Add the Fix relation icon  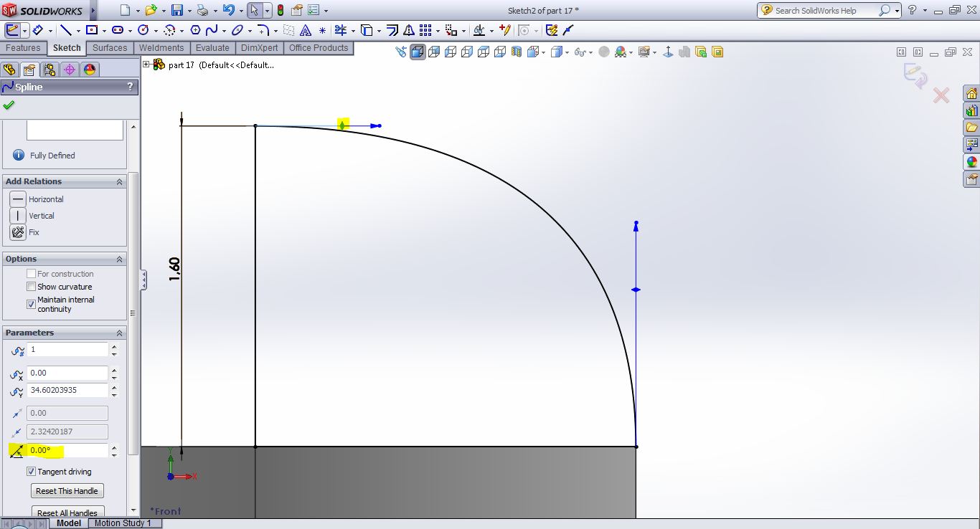pos(18,232)
